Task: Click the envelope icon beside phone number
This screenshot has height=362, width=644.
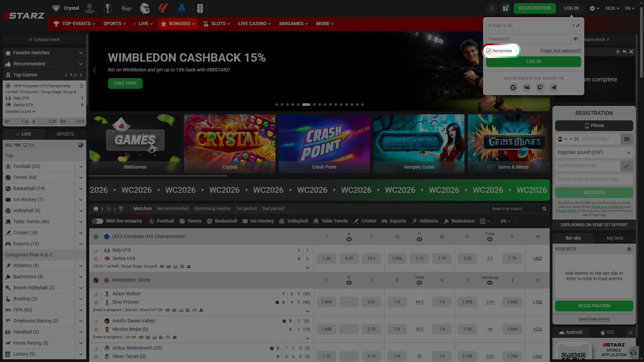Action: click(627, 139)
